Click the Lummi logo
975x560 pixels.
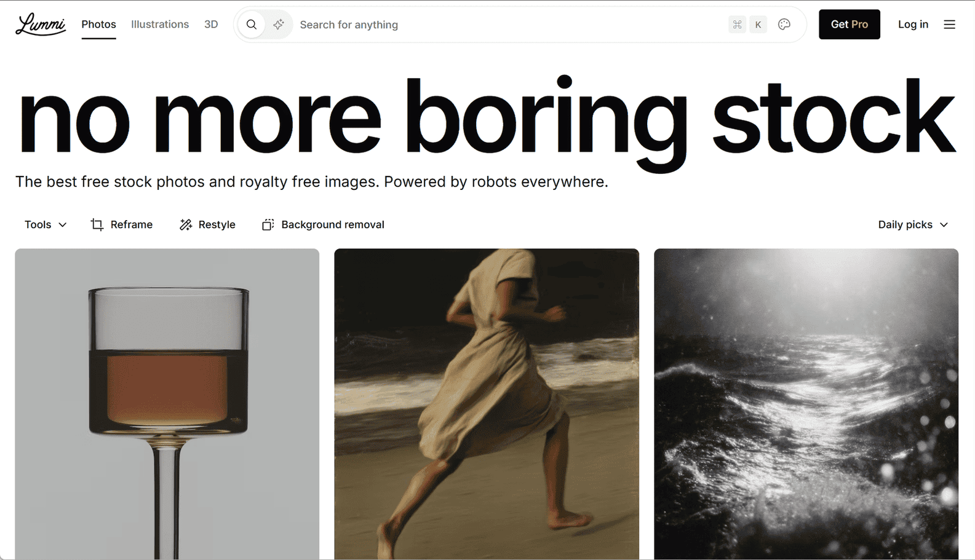[x=41, y=25]
